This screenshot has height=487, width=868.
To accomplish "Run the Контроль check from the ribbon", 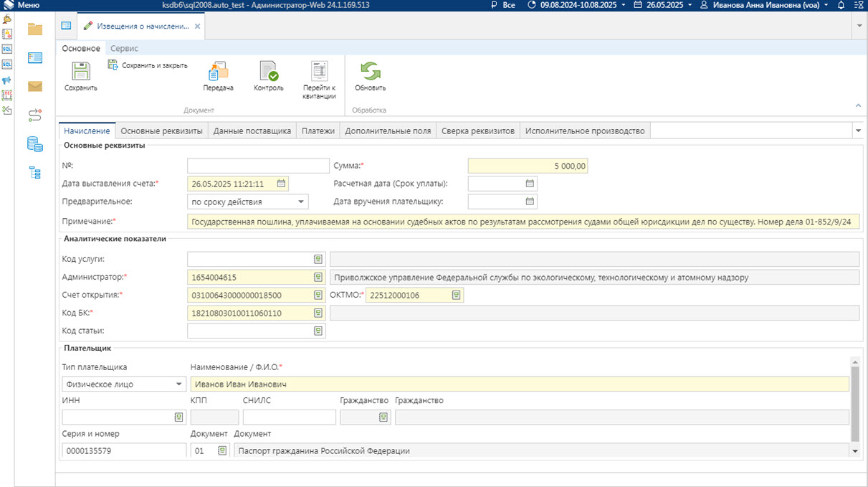I will [x=269, y=71].
